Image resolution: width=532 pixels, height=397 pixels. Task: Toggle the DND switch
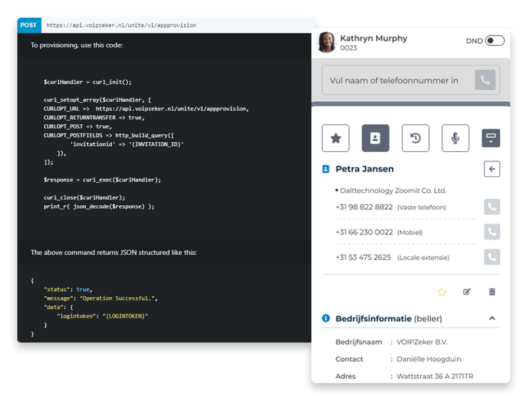(494, 41)
